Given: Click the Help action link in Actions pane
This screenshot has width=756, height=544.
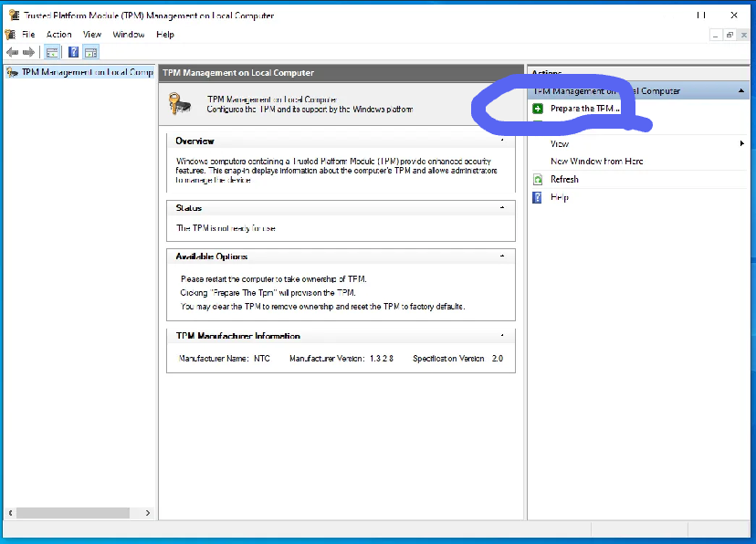Looking at the screenshot, I should pos(560,197).
